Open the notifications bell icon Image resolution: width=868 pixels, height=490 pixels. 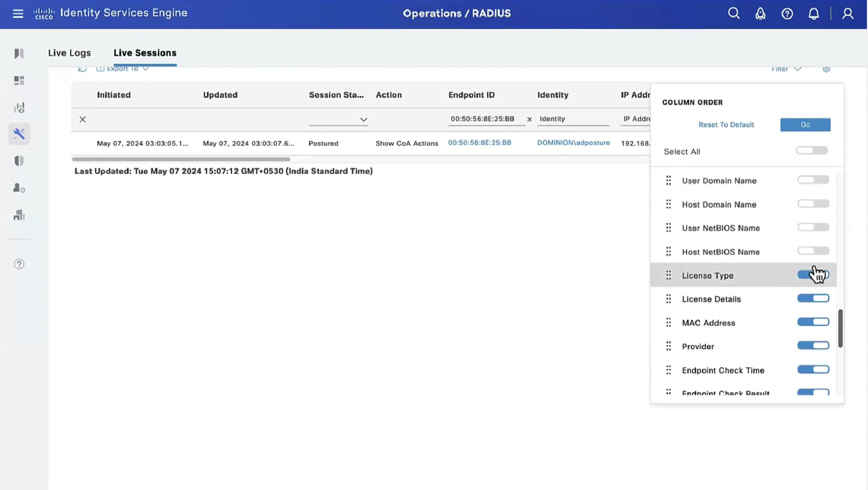click(814, 14)
